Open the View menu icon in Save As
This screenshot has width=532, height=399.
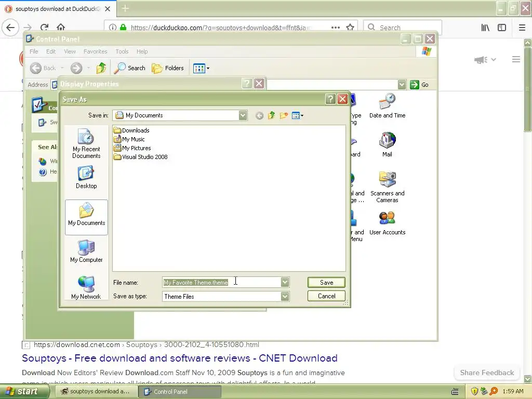coord(298,116)
